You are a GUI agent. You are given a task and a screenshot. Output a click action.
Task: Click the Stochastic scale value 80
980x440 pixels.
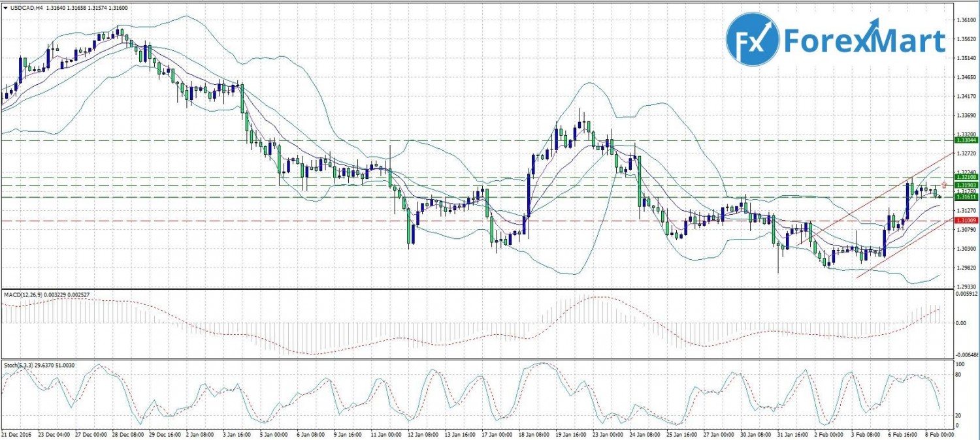click(960, 374)
